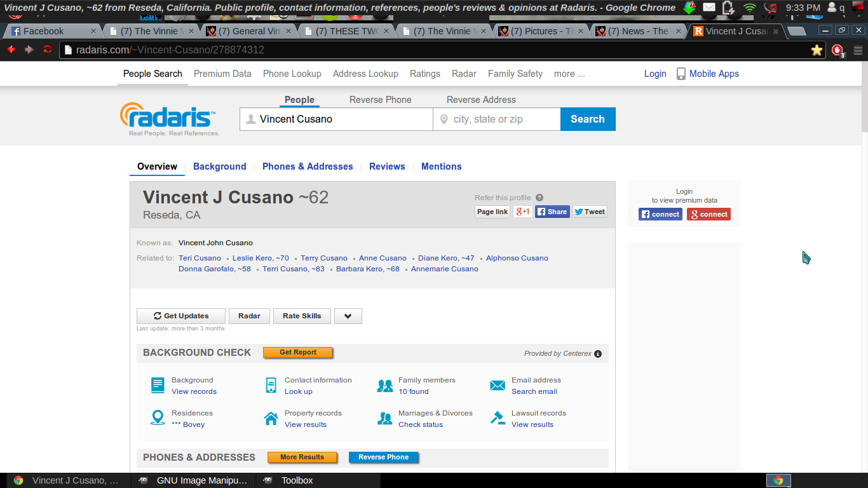The width and height of the screenshot is (868, 488).
Task: Click the Page link button
Action: 492,212
